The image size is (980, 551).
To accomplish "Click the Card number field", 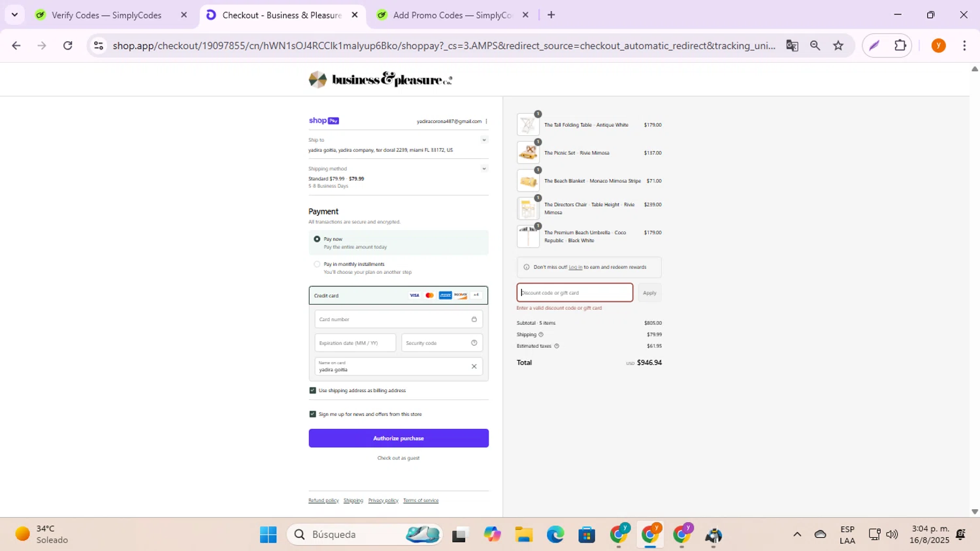I will pos(399,320).
